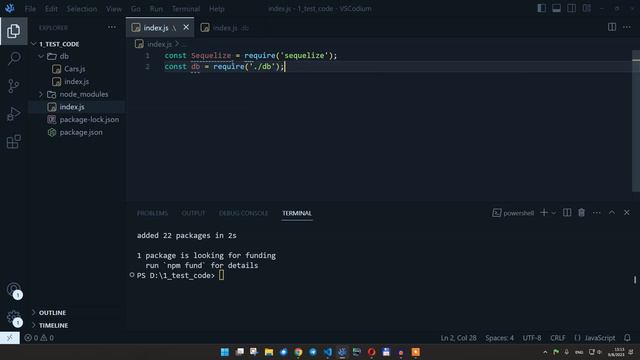The height and width of the screenshot is (360, 640).
Task: Place cursor at end of code line 2
Action: tap(284, 67)
